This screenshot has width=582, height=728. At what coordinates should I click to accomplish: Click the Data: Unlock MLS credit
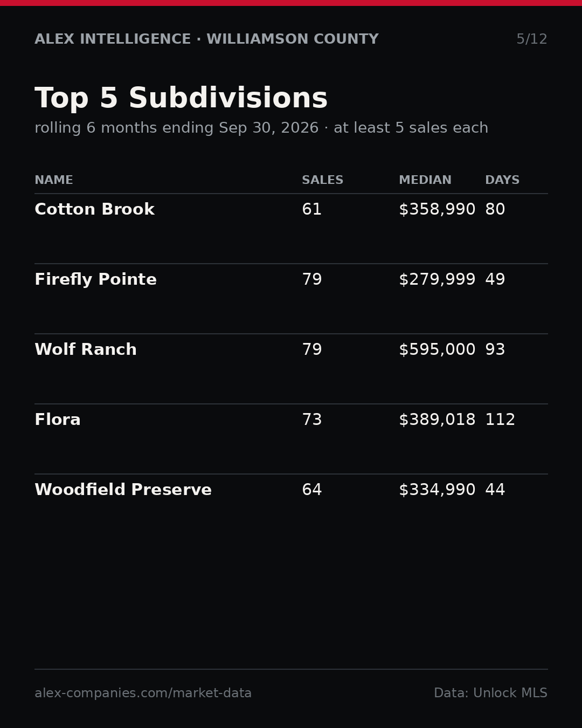pyautogui.click(x=490, y=693)
